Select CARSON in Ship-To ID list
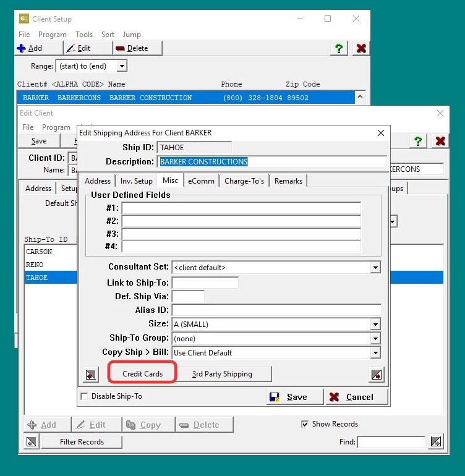This screenshot has height=476, width=465. (51, 252)
